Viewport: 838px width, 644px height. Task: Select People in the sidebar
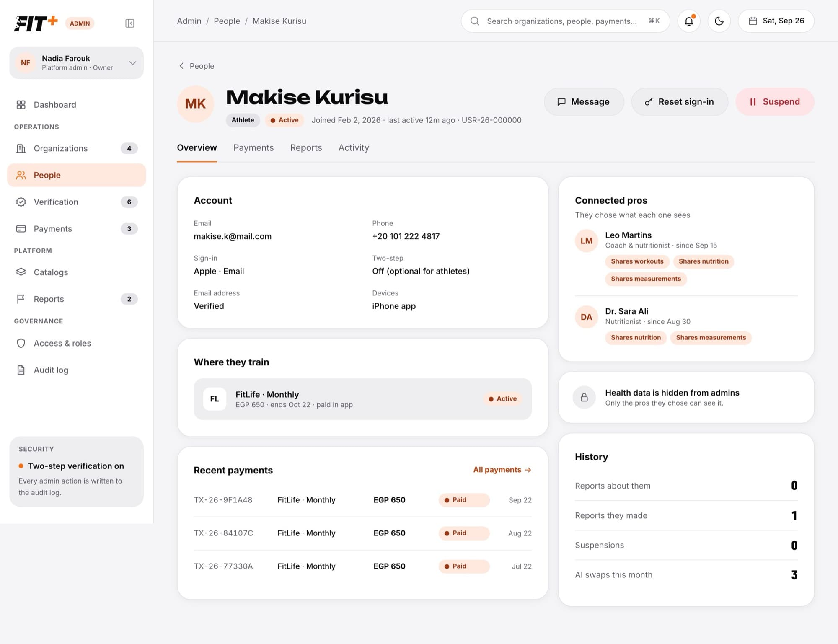coord(76,175)
